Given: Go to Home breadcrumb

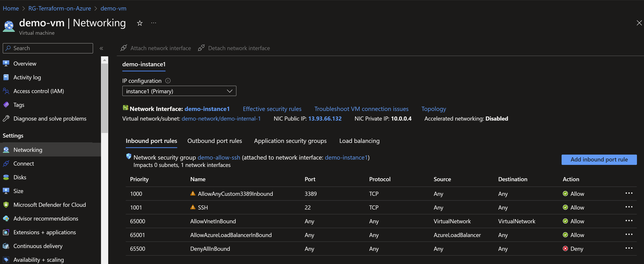Looking at the screenshot, I should coord(11,8).
